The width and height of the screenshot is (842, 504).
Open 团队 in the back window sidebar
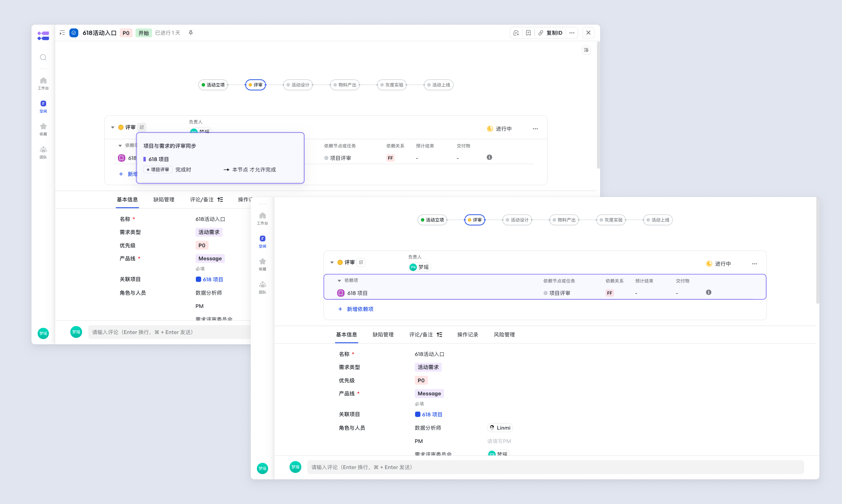tap(43, 153)
